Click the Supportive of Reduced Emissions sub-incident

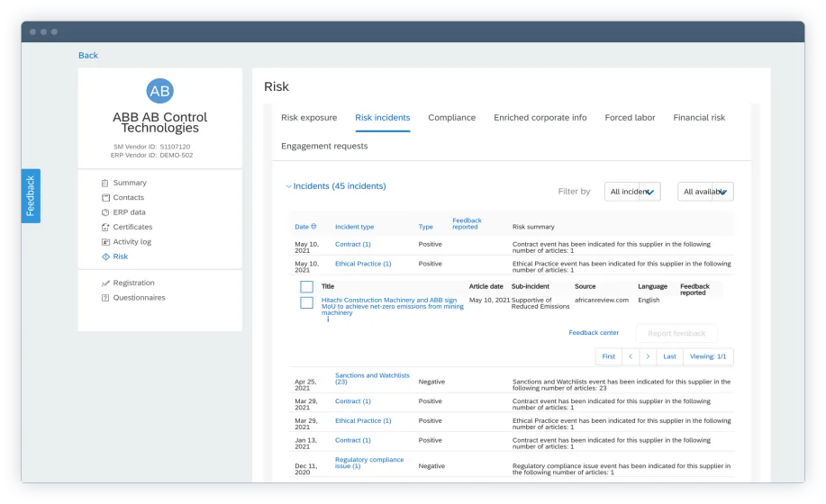coord(540,303)
